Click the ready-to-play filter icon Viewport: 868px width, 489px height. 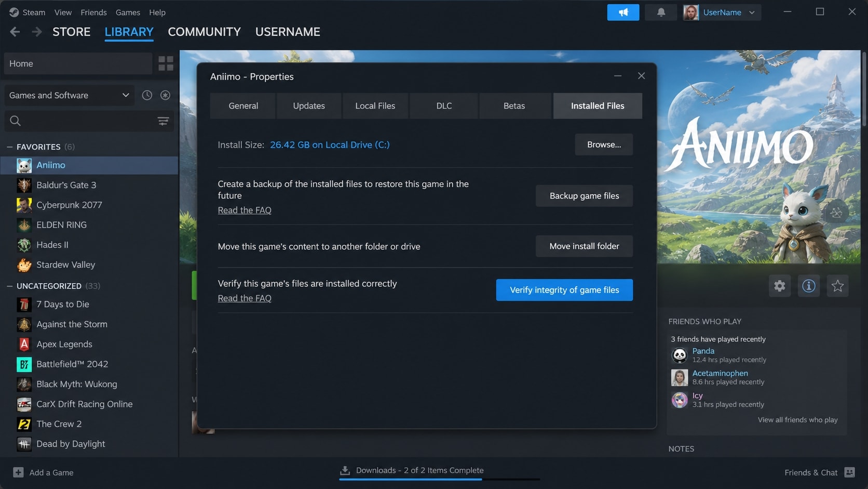point(165,95)
